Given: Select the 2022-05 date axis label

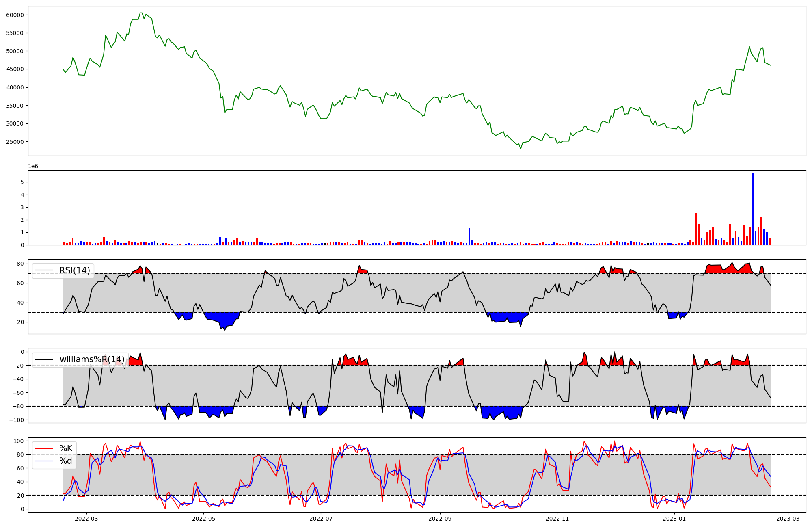Looking at the screenshot, I should [x=203, y=519].
